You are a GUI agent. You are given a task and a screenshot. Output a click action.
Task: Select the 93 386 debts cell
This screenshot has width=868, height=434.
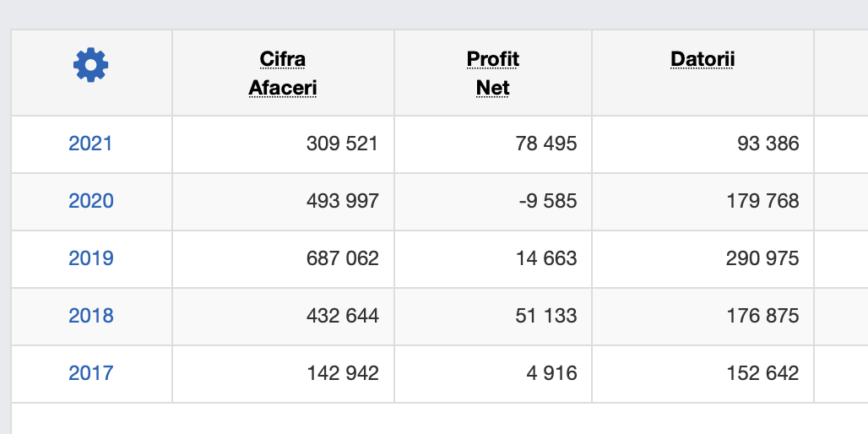coord(768,144)
